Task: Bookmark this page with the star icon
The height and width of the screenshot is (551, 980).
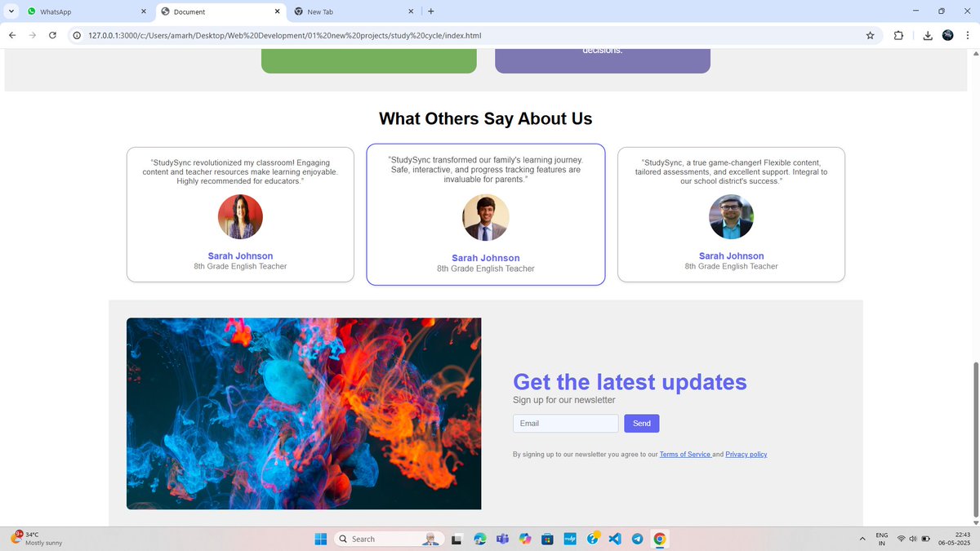Action: [870, 36]
